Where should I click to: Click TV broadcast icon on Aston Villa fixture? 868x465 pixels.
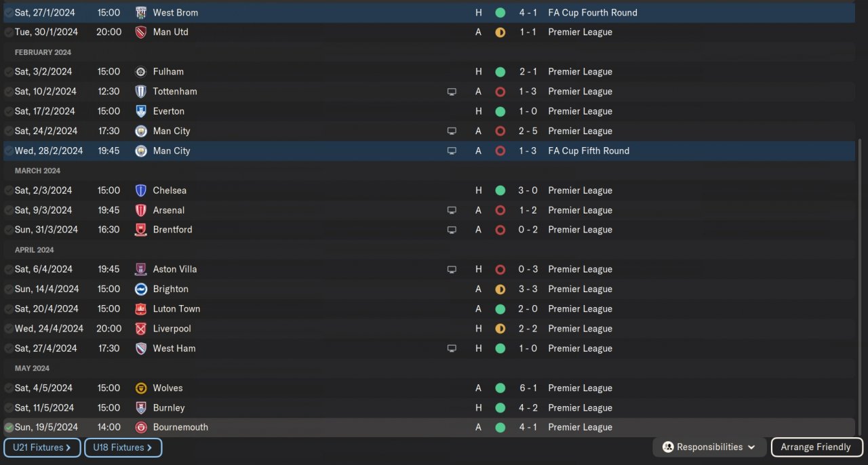coord(452,270)
